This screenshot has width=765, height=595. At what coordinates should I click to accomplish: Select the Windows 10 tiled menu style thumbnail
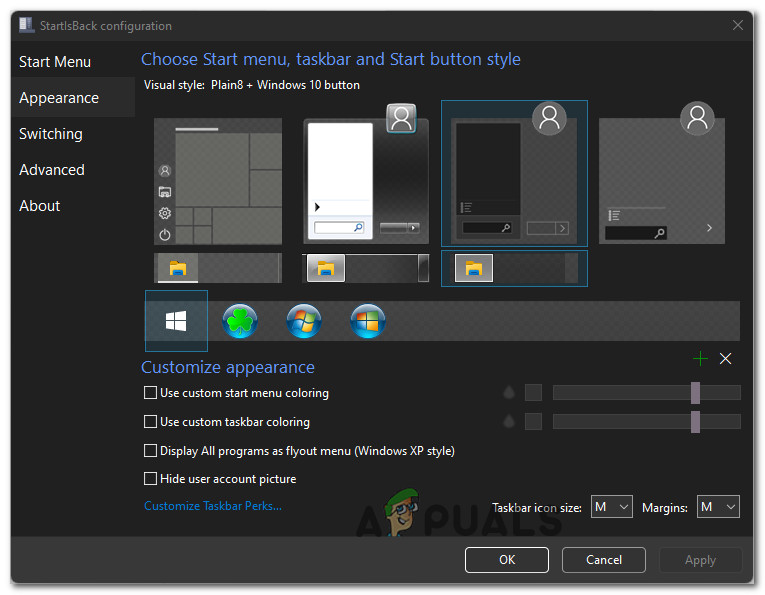click(218, 182)
